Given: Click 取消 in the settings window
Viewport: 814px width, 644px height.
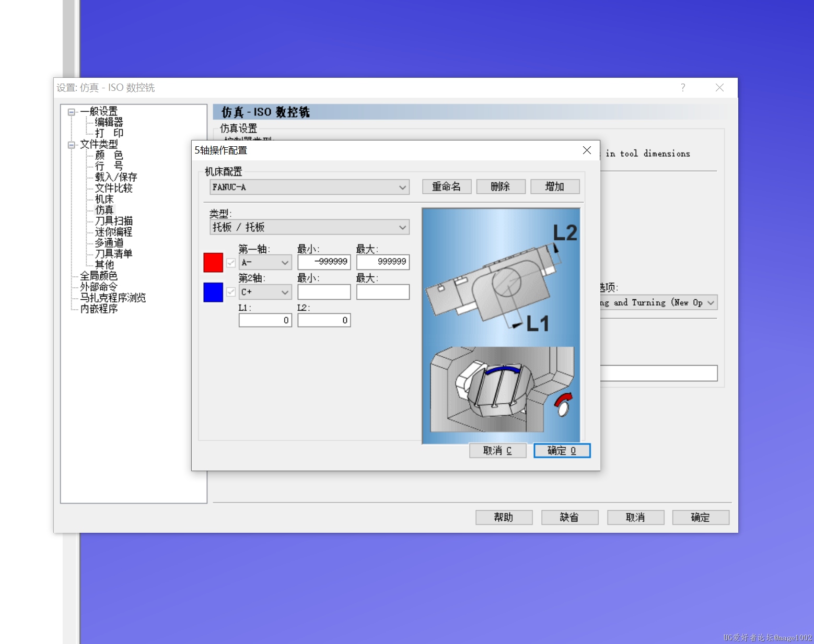Looking at the screenshot, I should tap(635, 517).
